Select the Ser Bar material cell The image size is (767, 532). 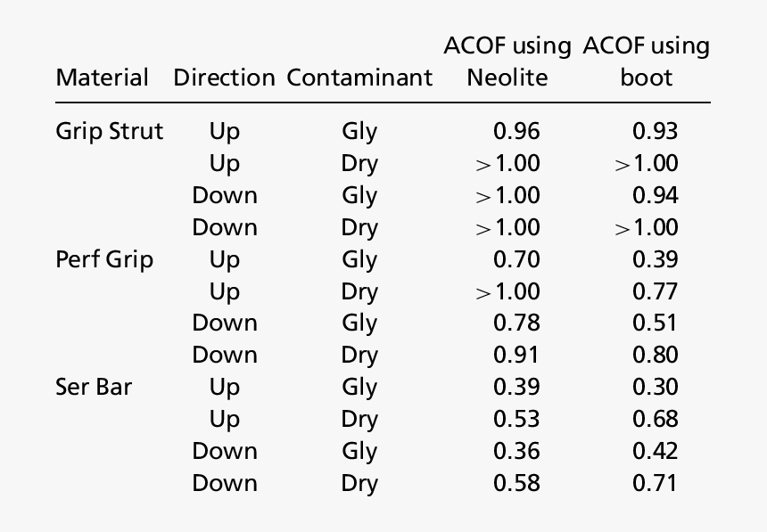(94, 387)
